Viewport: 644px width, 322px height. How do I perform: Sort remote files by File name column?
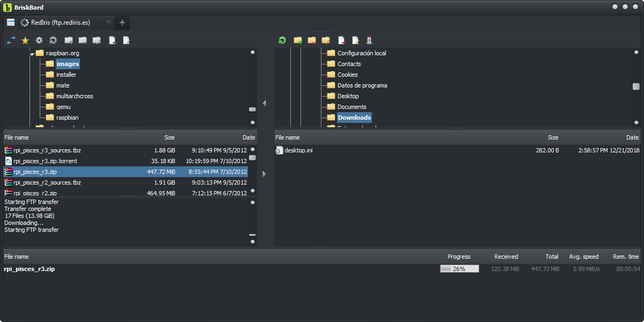[70, 137]
